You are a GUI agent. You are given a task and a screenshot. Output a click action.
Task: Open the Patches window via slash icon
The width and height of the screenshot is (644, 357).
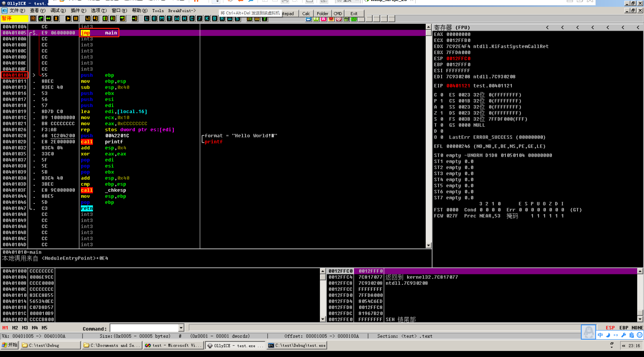pyautogui.click(x=200, y=18)
